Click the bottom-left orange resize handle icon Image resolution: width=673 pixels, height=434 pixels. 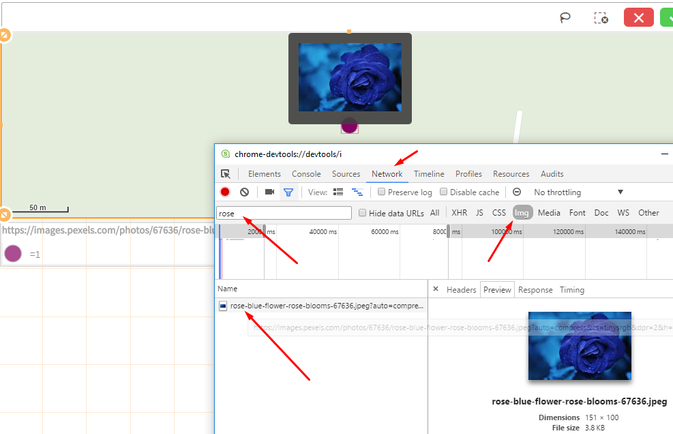5,215
